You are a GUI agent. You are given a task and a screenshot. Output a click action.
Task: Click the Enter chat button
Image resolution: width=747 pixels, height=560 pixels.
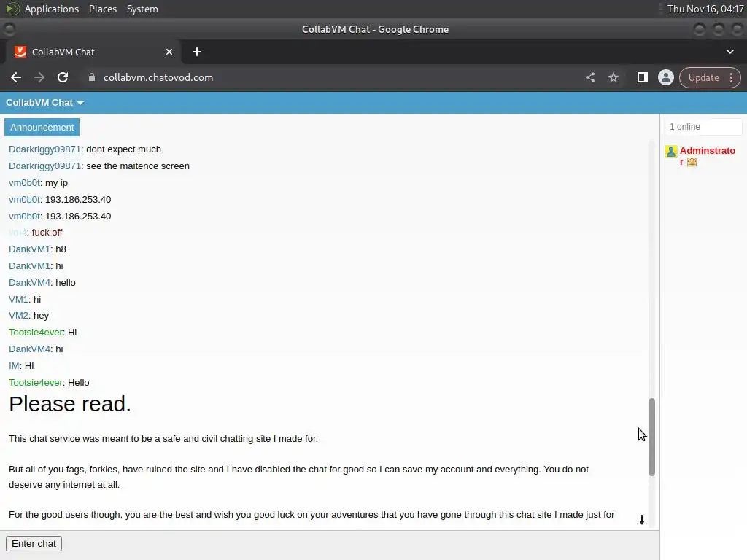[34, 544]
